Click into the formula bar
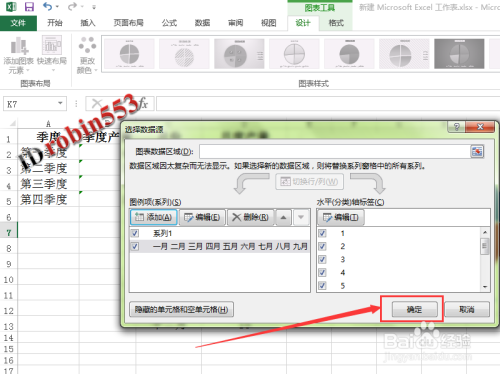Image resolution: width=500 pixels, height=374 pixels. point(328,104)
